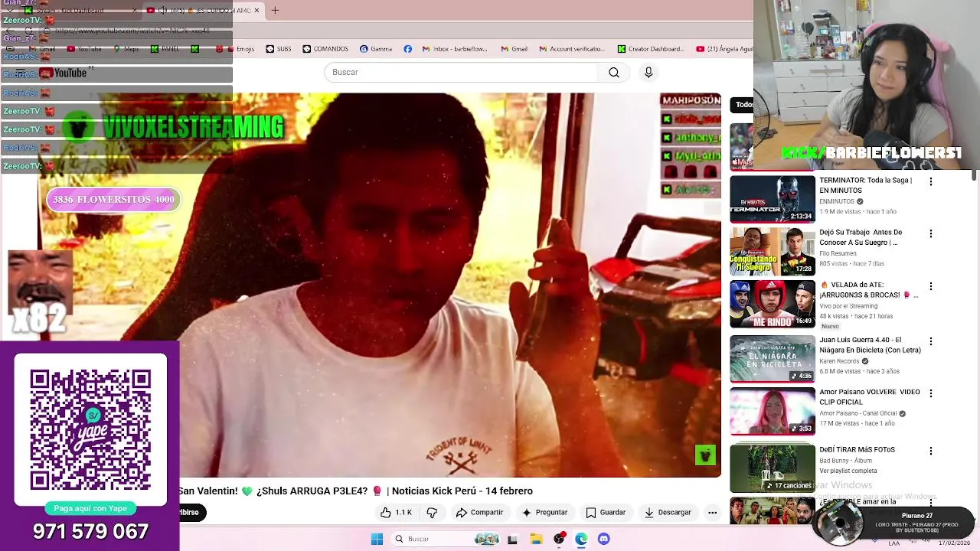The image size is (980, 551).
Task: Click the Preguntar ask button
Action: click(x=545, y=512)
